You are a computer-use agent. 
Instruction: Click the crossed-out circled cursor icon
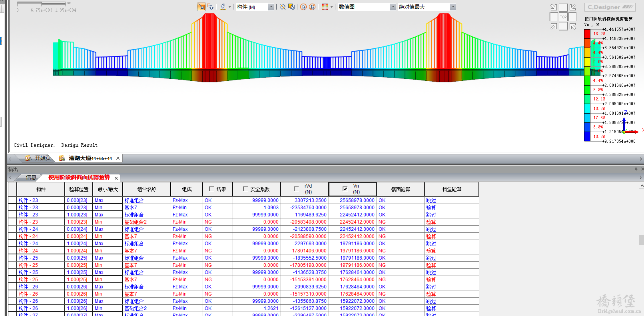coord(312,7)
